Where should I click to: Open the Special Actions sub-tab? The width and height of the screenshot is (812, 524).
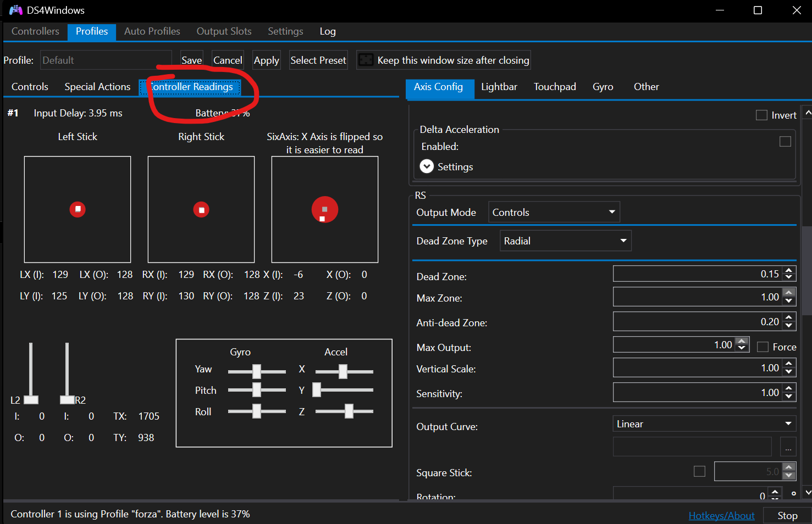click(x=97, y=87)
